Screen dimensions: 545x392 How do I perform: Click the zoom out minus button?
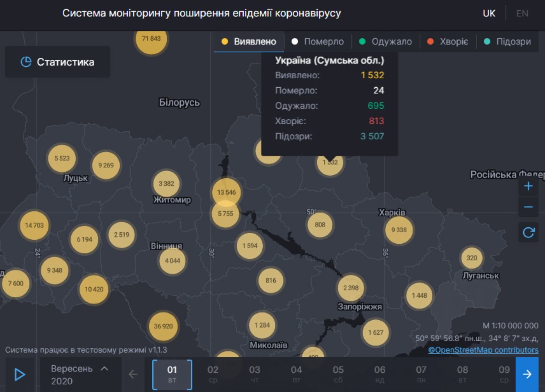click(528, 207)
